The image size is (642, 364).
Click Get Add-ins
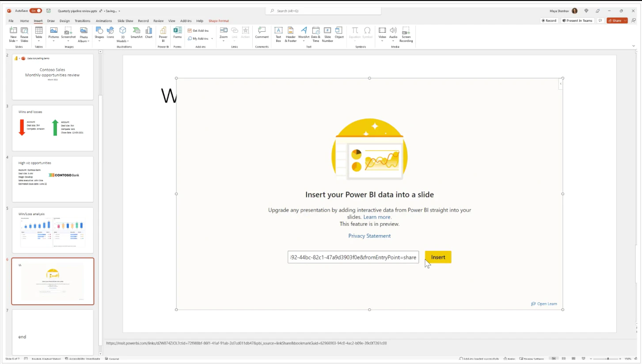(198, 30)
